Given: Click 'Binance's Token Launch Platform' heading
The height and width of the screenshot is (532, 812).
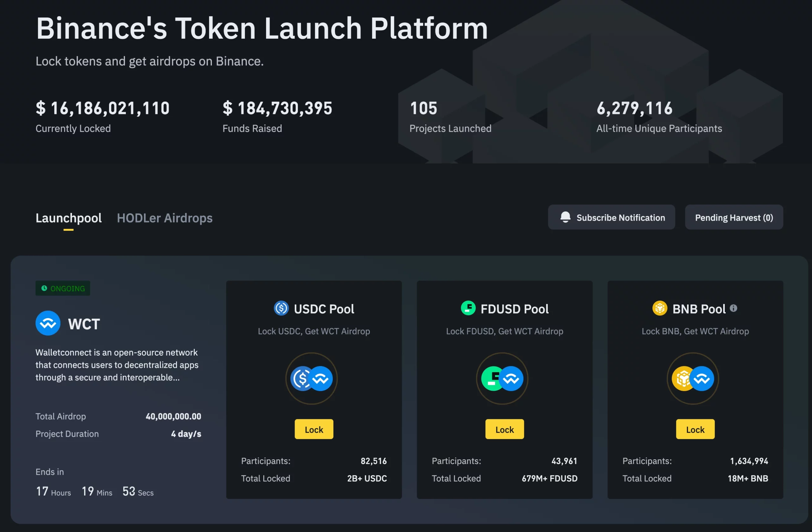Looking at the screenshot, I should pyautogui.click(x=262, y=28).
